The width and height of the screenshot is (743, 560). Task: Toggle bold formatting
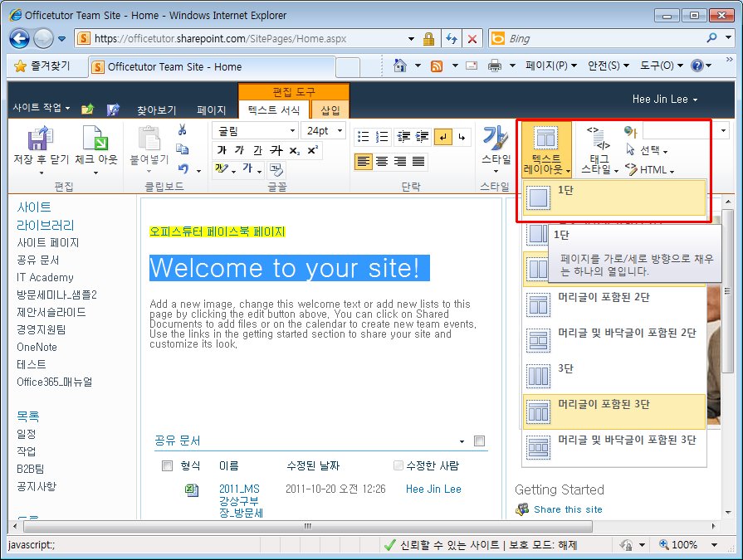tap(222, 150)
